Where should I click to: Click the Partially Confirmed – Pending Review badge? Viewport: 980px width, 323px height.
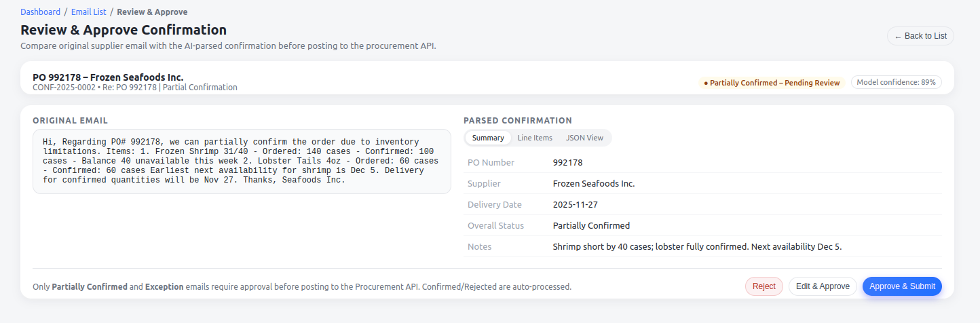(x=772, y=83)
